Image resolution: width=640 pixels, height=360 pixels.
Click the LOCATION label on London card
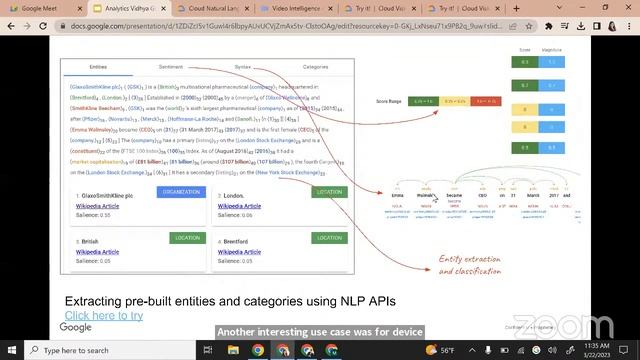pos(329,192)
